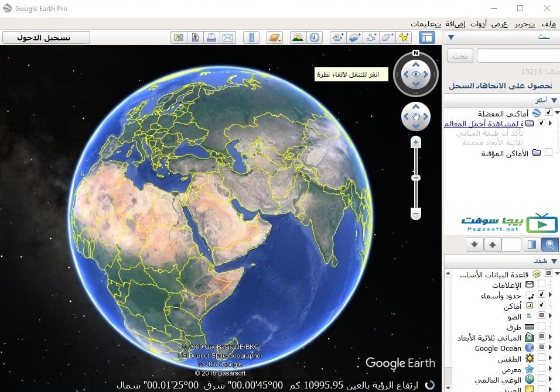Uncheck the حدود وأسماء layer checkbox
This screenshot has height=392, width=560.
(x=541, y=295)
